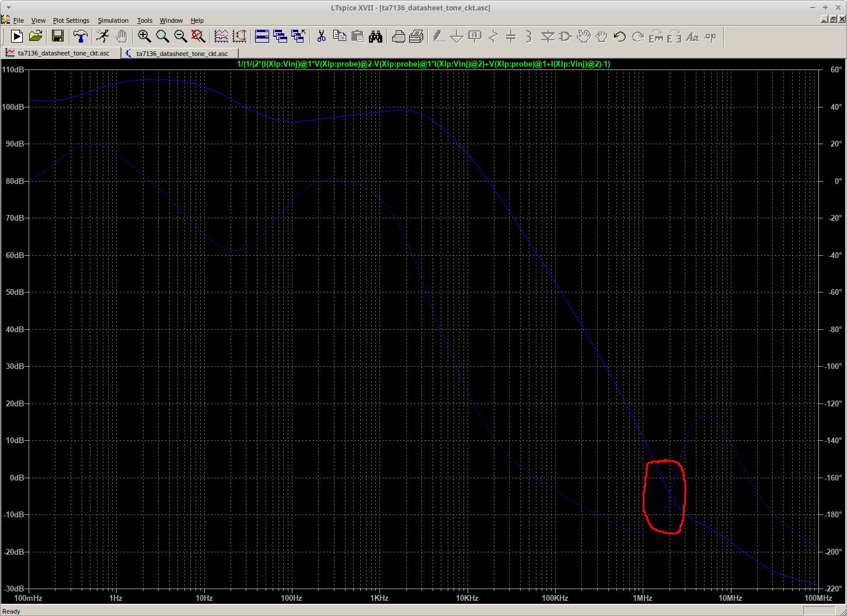Click the 1MHz frequency axis label
This screenshot has width=847, height=616.
coord(642,598)
